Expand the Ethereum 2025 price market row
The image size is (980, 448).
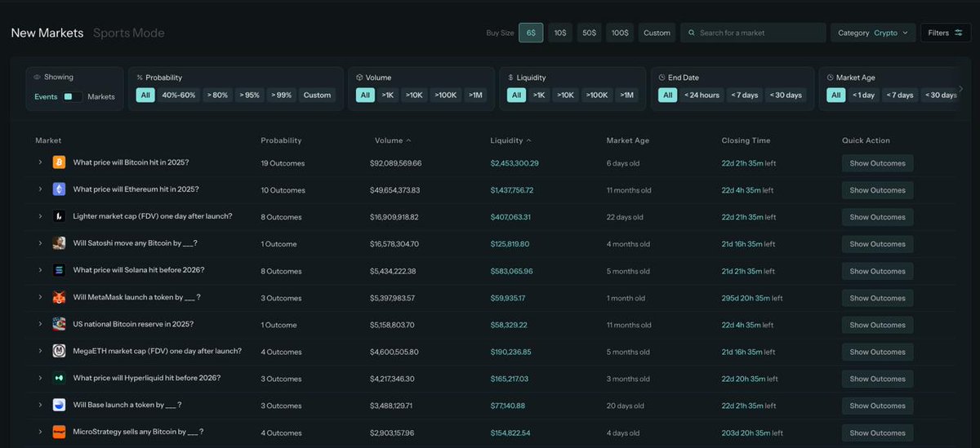[40, 189]
